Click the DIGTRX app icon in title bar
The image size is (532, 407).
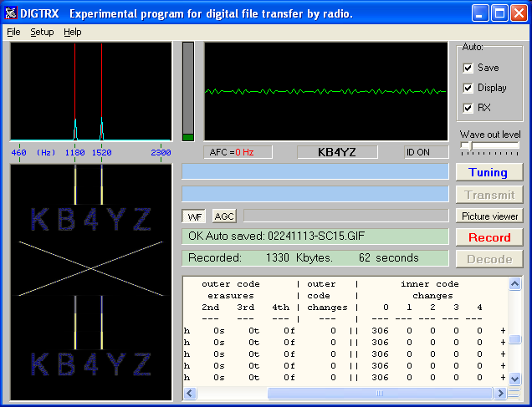12,13
